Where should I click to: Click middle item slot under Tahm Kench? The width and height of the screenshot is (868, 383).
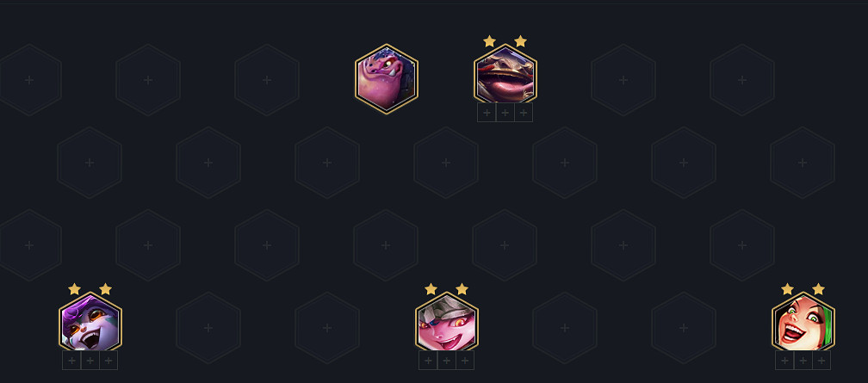(505, 113)
